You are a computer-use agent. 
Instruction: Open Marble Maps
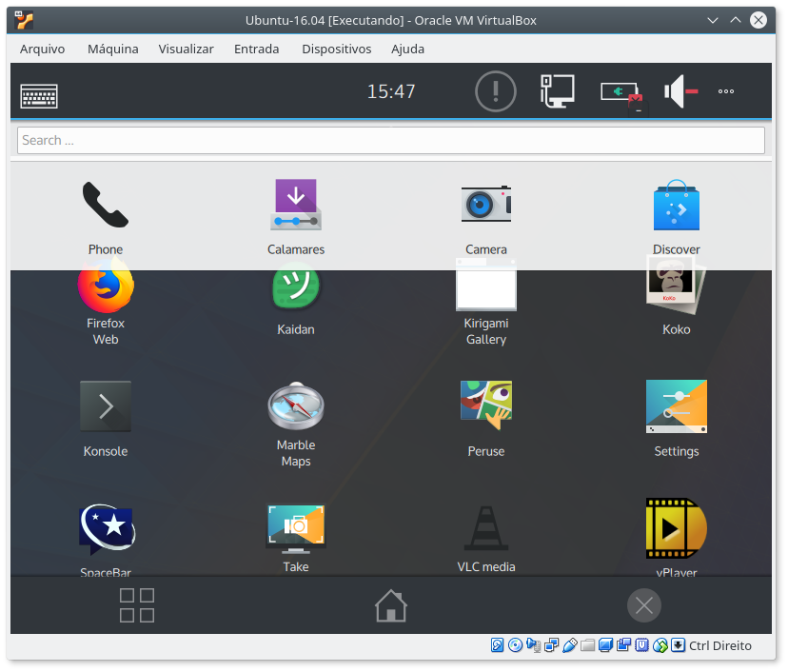click(x=295, y=405)
